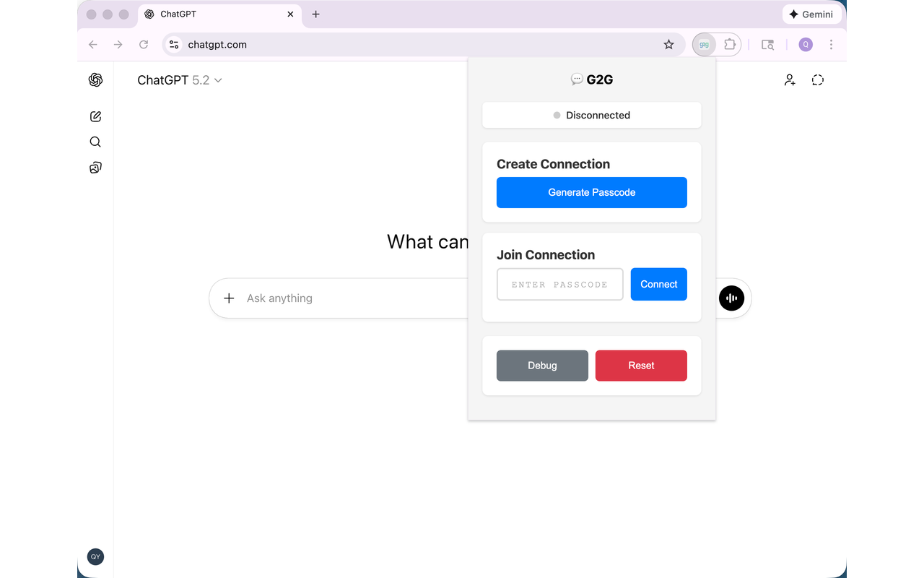Start a temporary chat with the dashed-circle icon
The height and width of the screenshot is (578, 924).
tap(817, 79)
